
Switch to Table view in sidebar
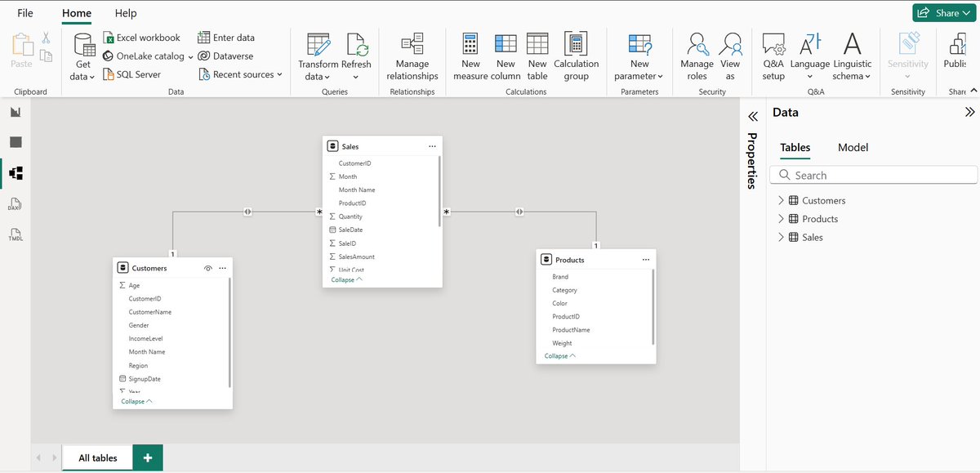click(x=16, y=142)
